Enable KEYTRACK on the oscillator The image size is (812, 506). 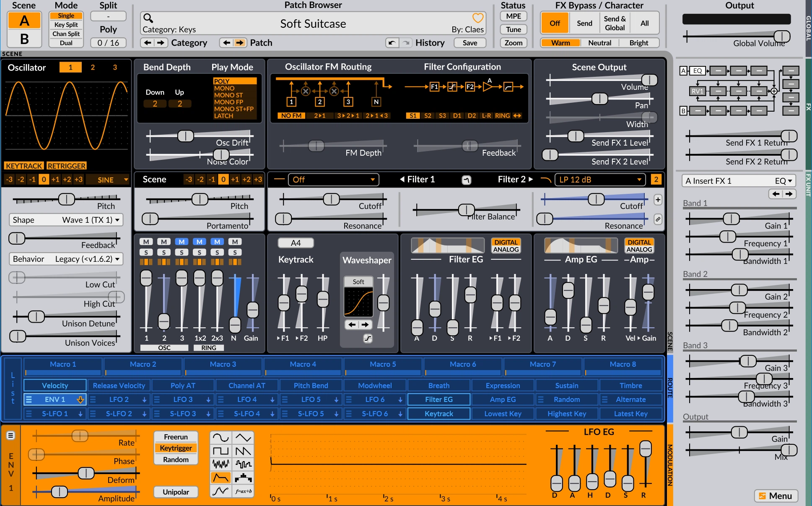pyautogui.click(x=24, y=166)
